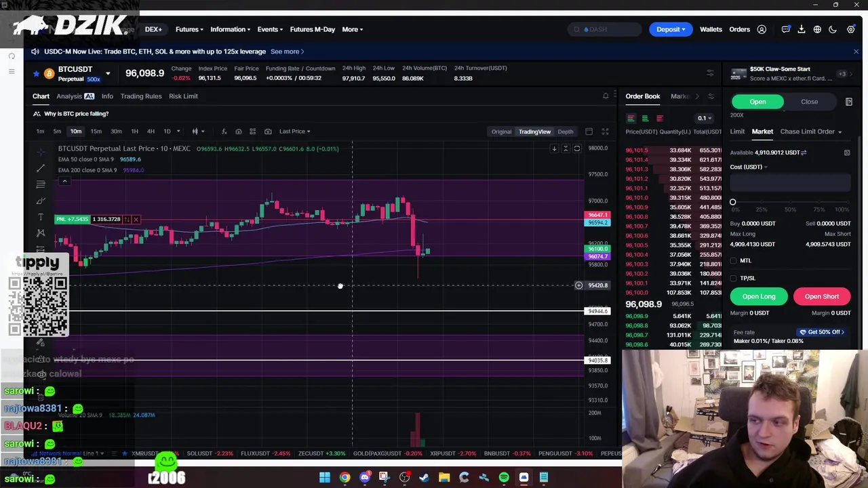Open Steam from the taskbar
This screenshot has height=488, width=868.
point(424,478)
